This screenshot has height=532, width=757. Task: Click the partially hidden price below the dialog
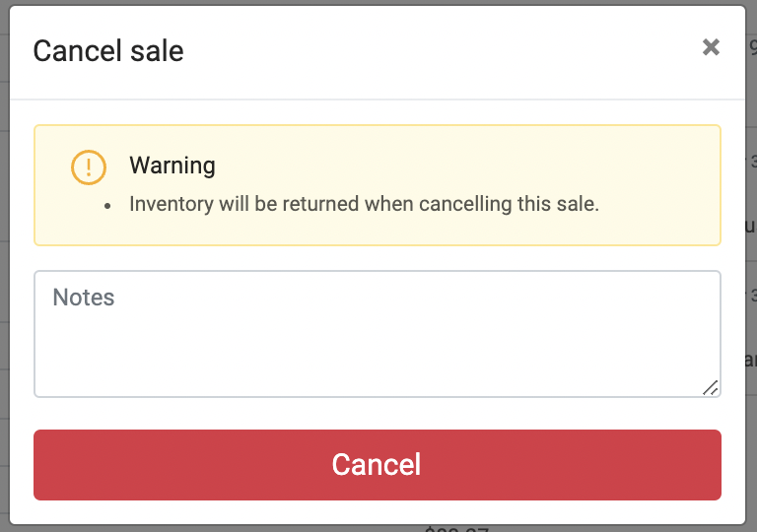click(456, 529)
